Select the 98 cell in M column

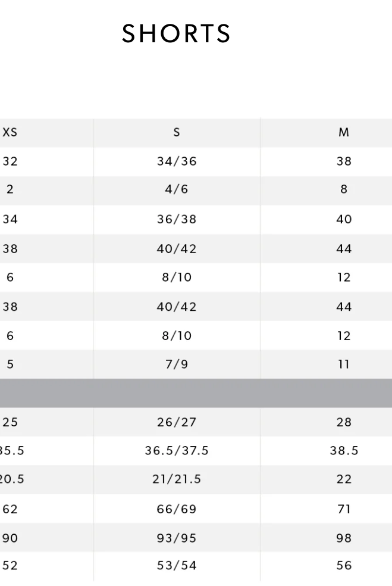coord(344,538)
